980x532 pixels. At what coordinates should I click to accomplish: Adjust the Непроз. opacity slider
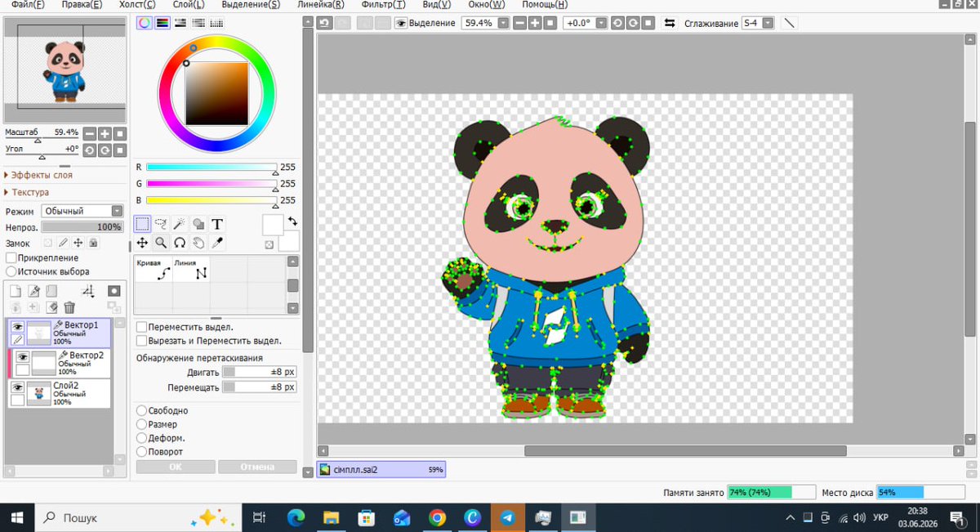coord(82,227)
